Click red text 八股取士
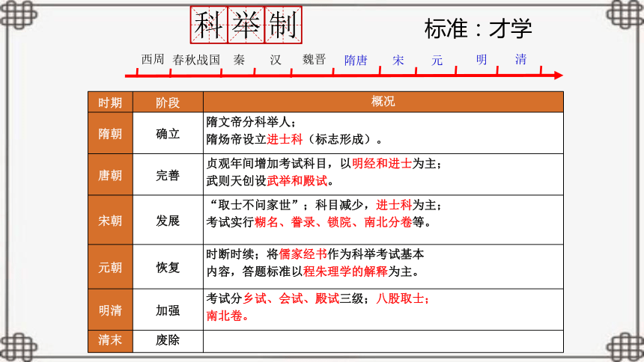 pos(400,298)
